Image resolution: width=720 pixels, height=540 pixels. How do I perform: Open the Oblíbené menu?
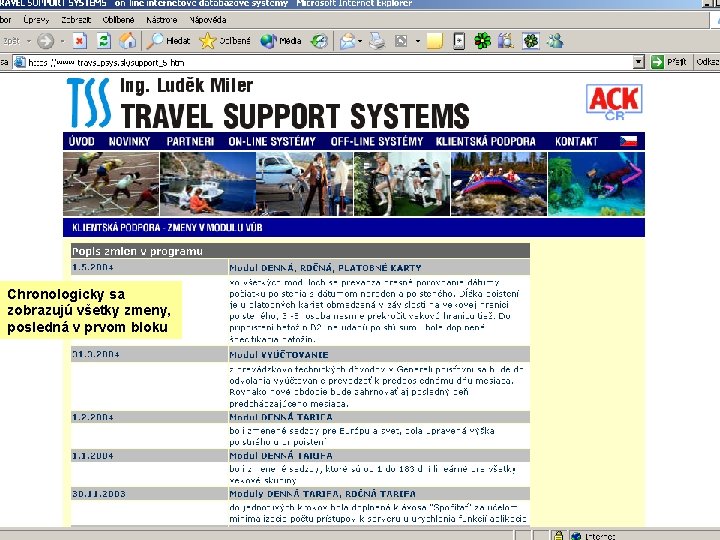[x=118, y=20]
